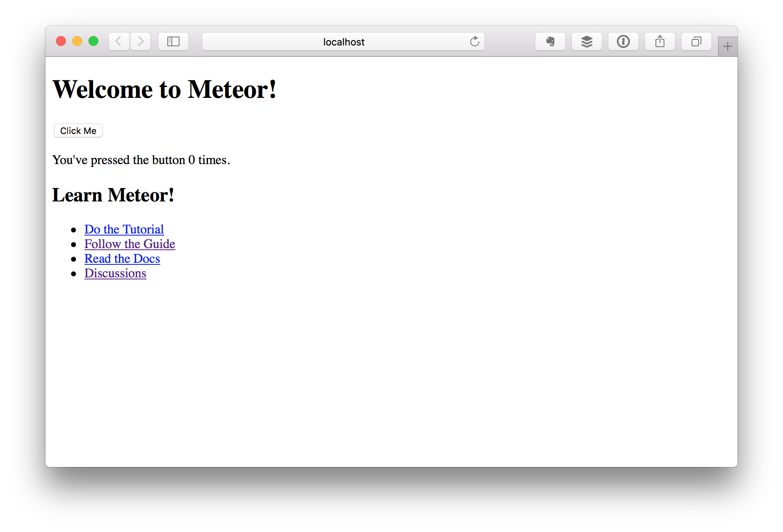This screenshot has height=532, width=783.
Task: Open the Read the Docs link
Action: 122,258
